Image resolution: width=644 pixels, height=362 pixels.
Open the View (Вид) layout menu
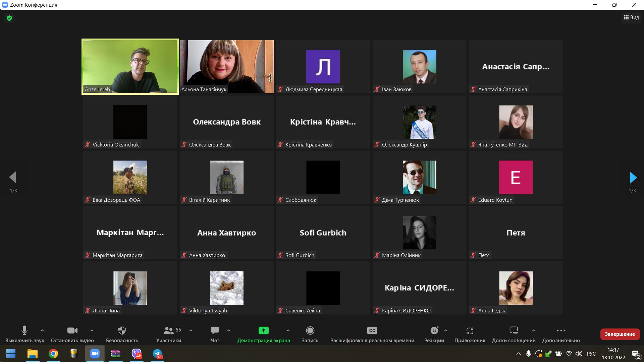[x=631, y=17]
